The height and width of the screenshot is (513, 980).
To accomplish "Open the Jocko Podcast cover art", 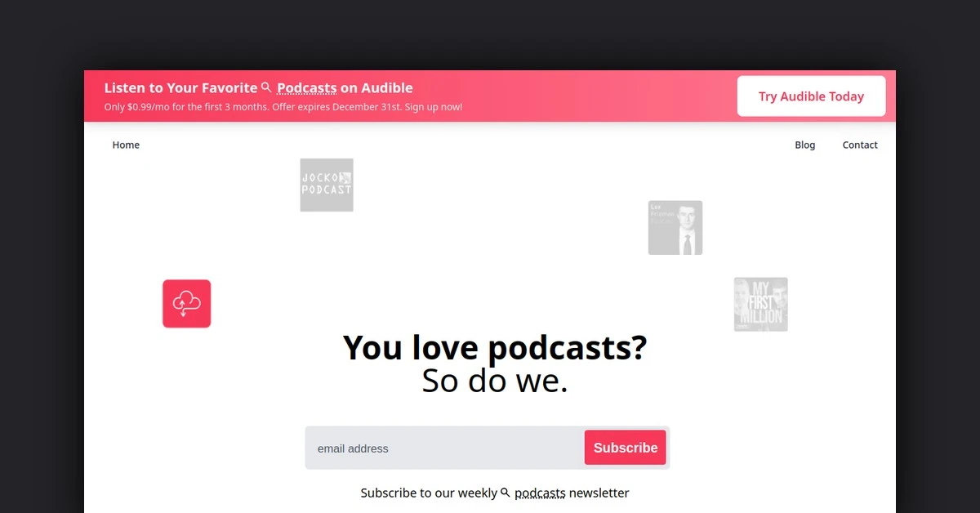I will tap(327, 185).
